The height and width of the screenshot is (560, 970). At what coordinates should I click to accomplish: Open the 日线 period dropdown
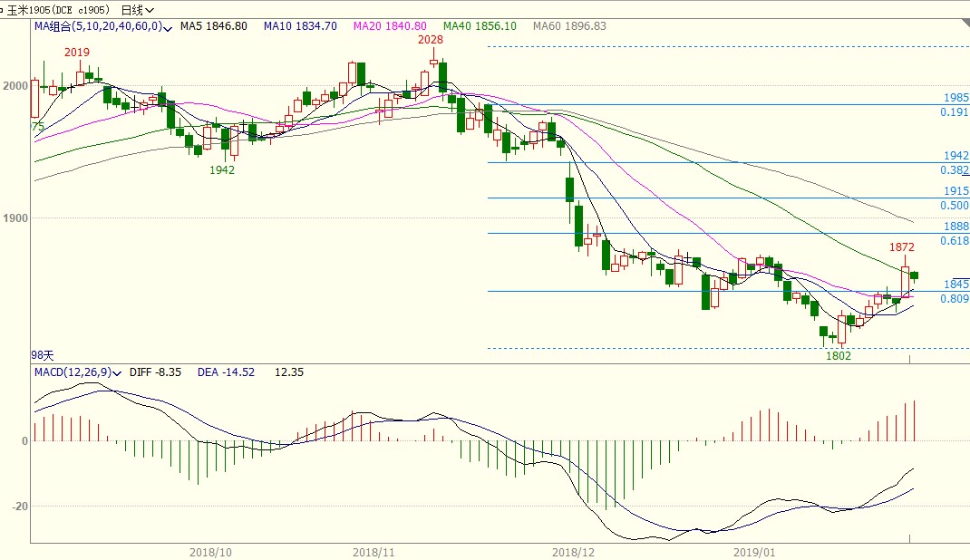coord(137,10)
